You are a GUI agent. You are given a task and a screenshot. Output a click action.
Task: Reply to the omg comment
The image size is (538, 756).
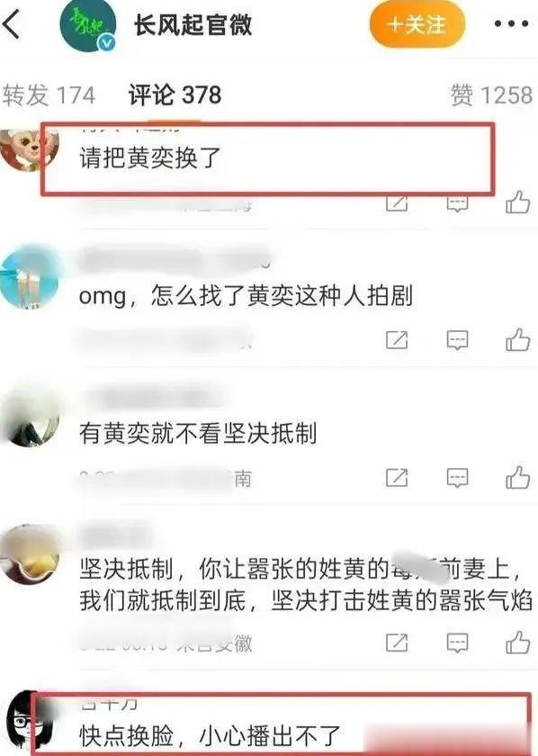457,340
